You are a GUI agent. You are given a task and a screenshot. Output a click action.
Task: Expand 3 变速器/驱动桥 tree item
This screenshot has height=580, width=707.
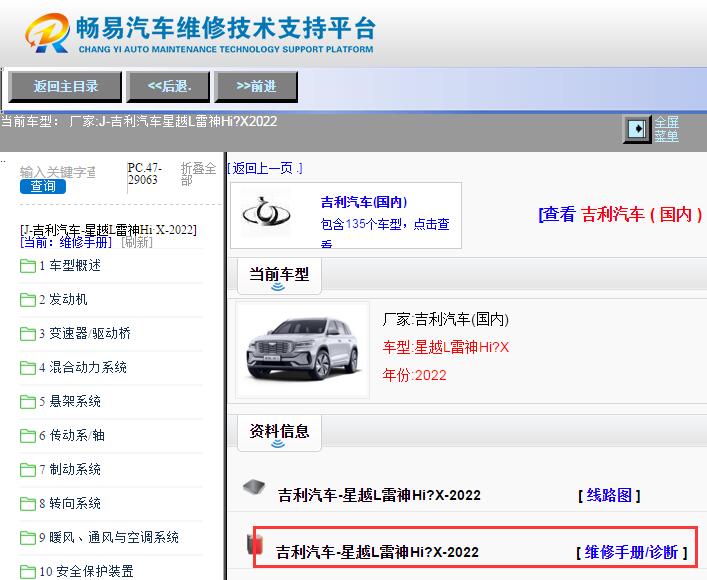tap(85, 333)
